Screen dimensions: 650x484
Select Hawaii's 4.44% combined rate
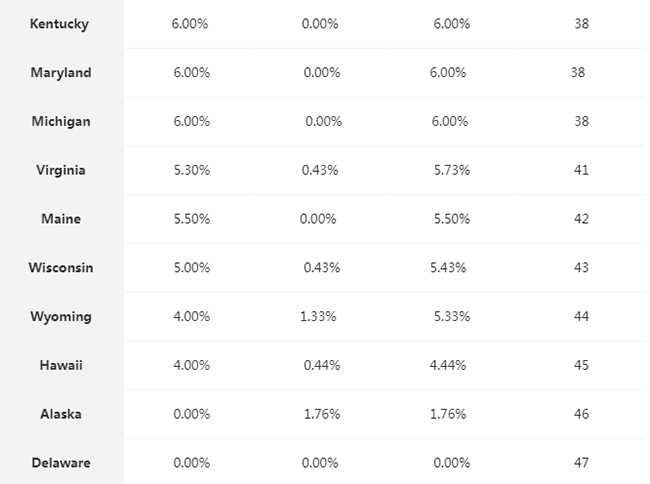pyautogui.click(x=448, y=365)
